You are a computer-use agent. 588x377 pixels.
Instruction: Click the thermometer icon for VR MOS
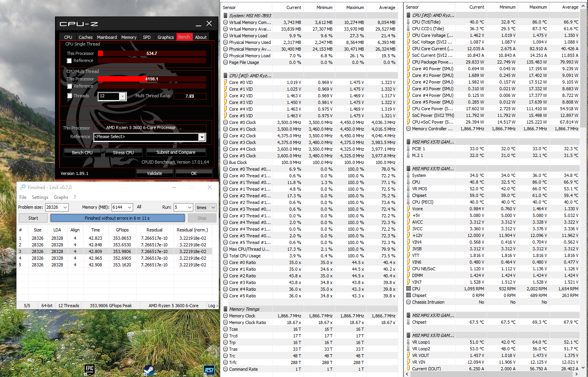pyautogui.click(x=408, y=189)
